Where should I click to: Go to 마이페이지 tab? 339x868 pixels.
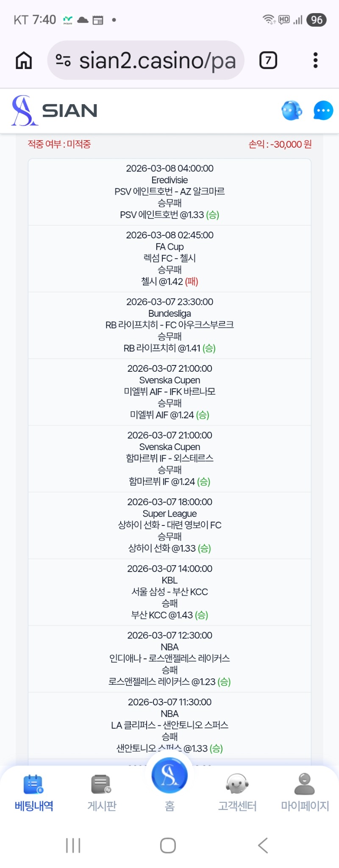(x=305, y=793)
